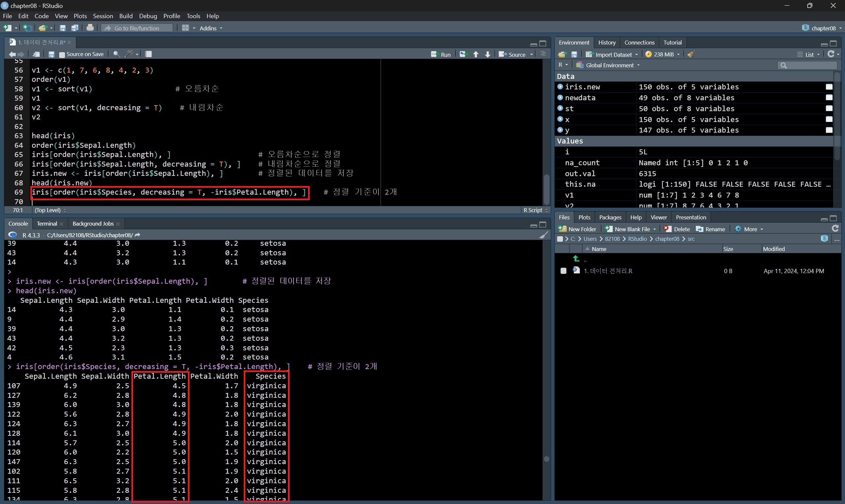The height and width of the screenshot is (504, 845).
Task: Clear console with the broom icon
Action: click(x=544, y=235)
